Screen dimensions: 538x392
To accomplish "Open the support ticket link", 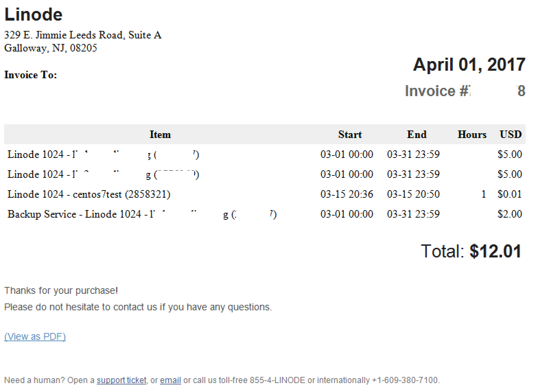I will point(121,380).
